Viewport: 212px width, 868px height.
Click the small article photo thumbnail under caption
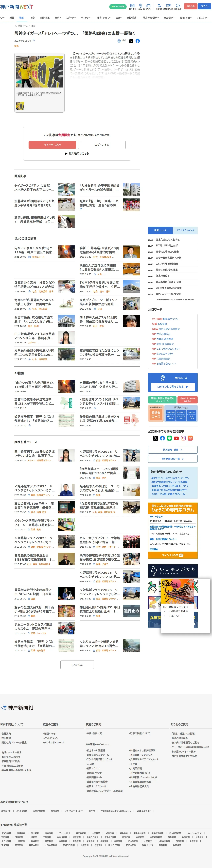pyautogui.click(x=20, y=106)
